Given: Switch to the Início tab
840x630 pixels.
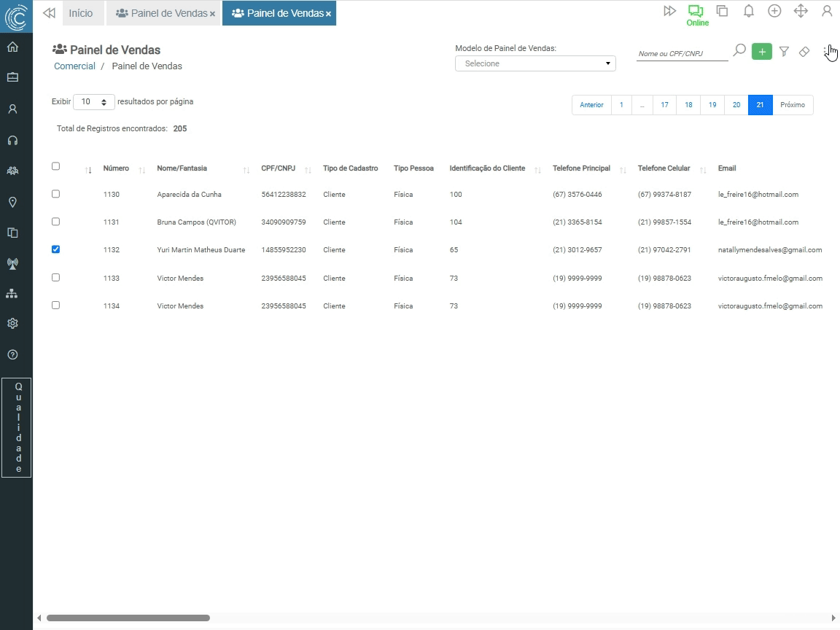Looking at the screenshot, I should tap(81, 13).
